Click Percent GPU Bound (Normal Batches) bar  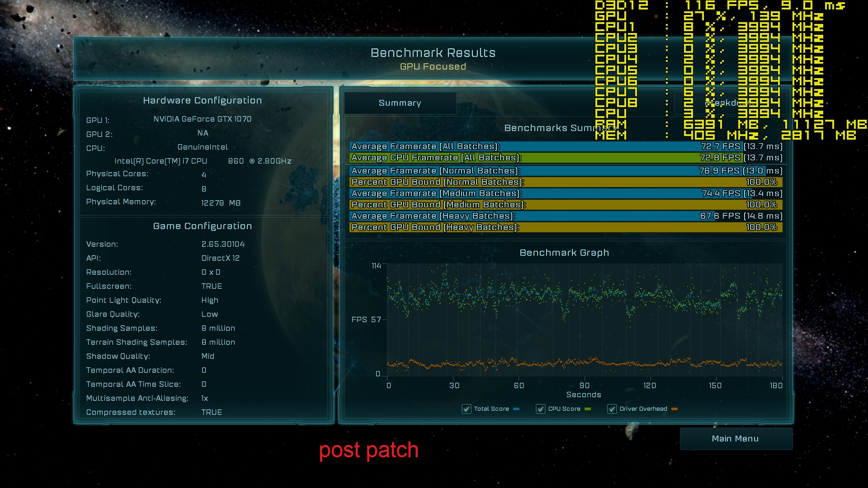tap(565, 182)
